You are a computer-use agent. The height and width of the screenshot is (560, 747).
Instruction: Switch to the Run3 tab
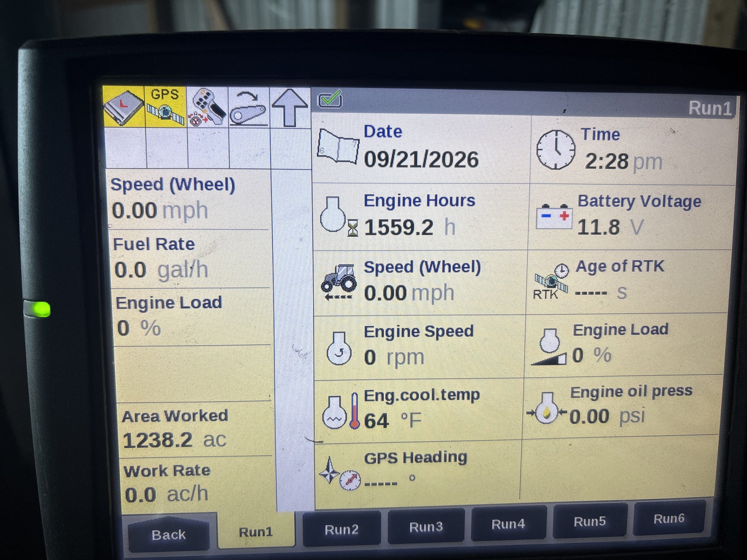click(426, 526)
